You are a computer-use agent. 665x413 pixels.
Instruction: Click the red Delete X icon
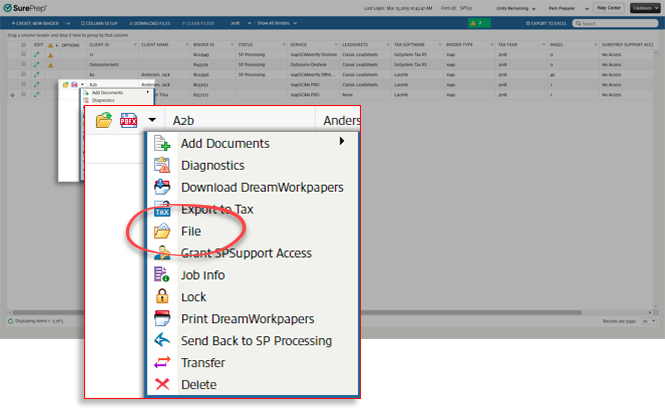pyautogui.click(x=163, y=385)
